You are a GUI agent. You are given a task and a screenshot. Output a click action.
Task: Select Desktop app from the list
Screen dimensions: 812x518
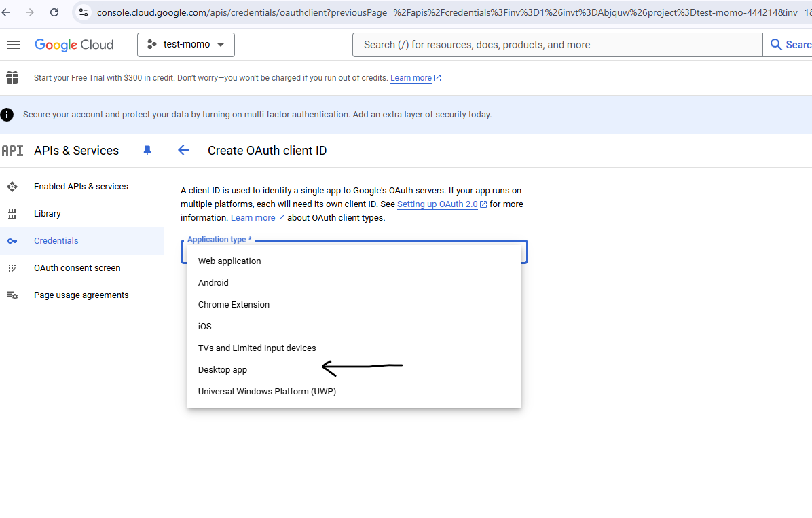coord(223,370)
